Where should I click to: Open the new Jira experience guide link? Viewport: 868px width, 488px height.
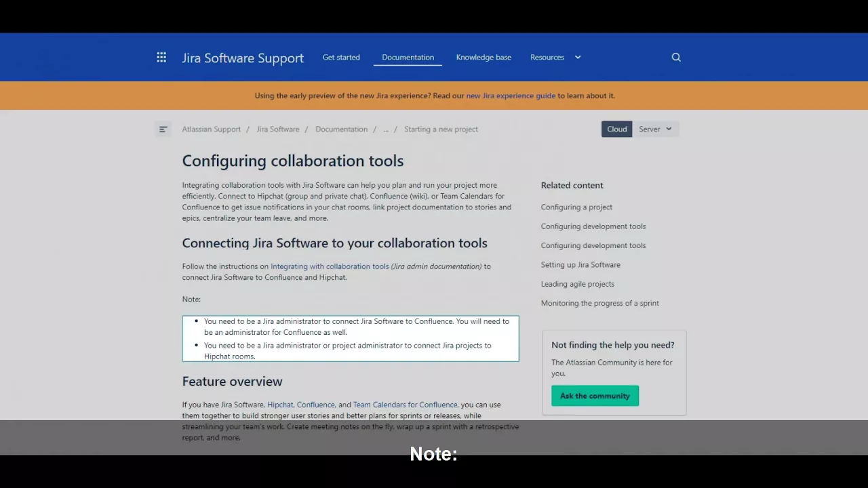511,96
